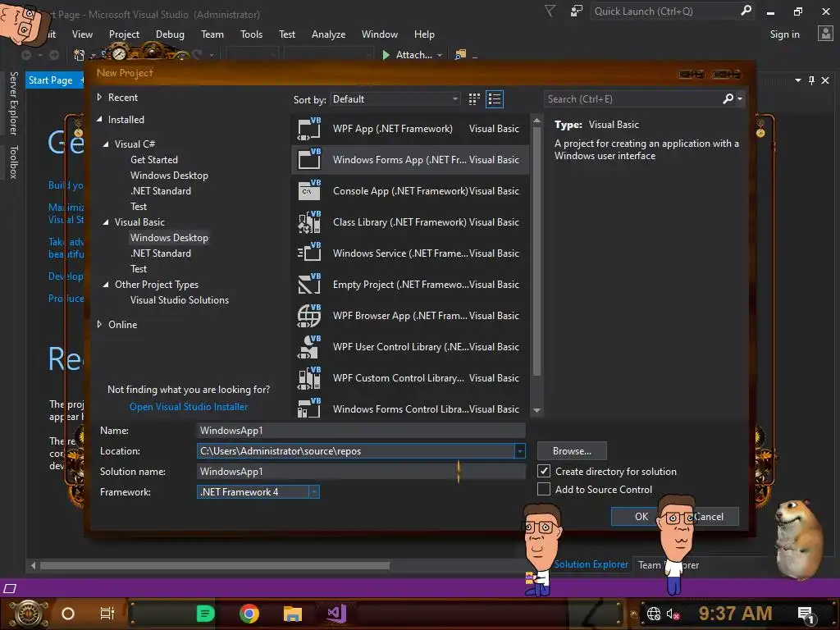Switch templates to small icons grid view

[474, 99]
